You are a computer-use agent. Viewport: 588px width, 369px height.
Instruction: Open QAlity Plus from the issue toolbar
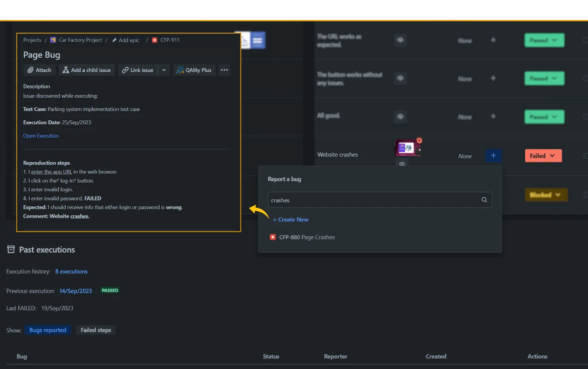(x=194, y=70)
